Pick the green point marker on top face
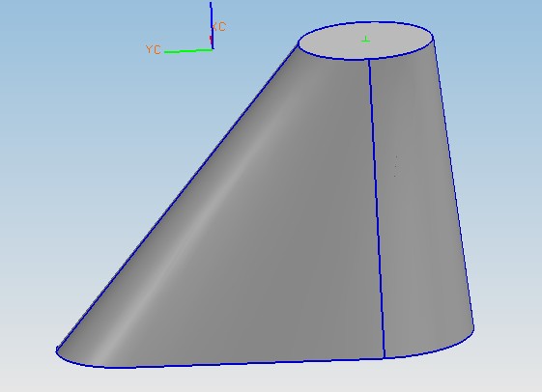Viewport: 542px width, 392px height. pos(366,40)
